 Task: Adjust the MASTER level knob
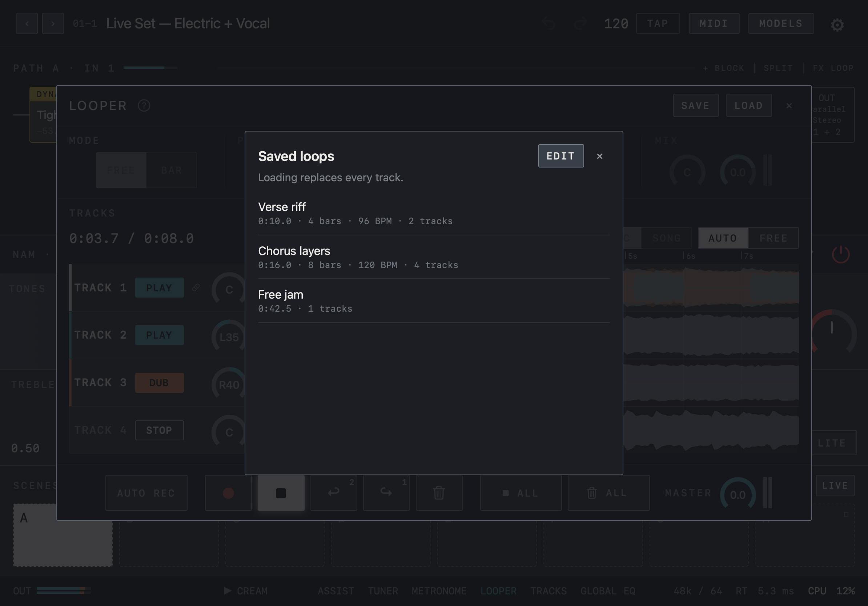pos(738,494)
